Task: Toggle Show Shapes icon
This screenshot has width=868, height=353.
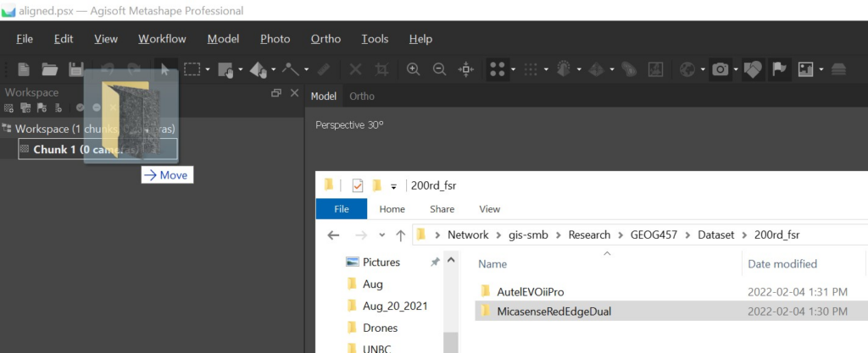Action: tap(753, 69)
